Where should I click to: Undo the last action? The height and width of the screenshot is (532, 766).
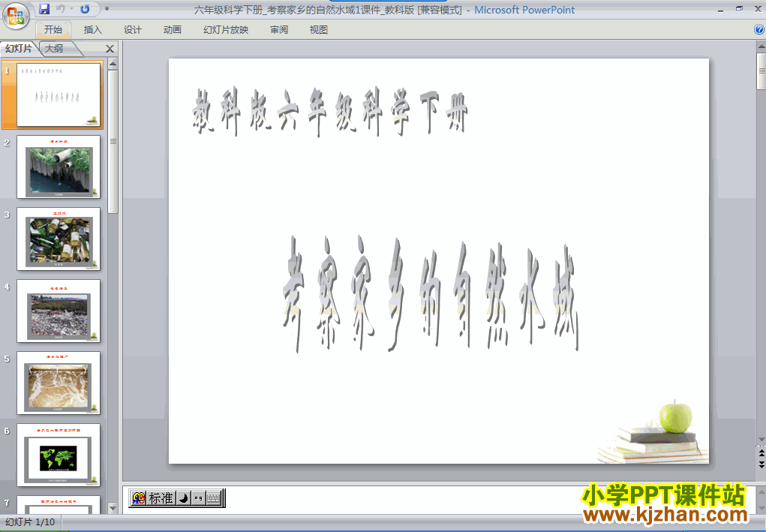coord(61,9)
